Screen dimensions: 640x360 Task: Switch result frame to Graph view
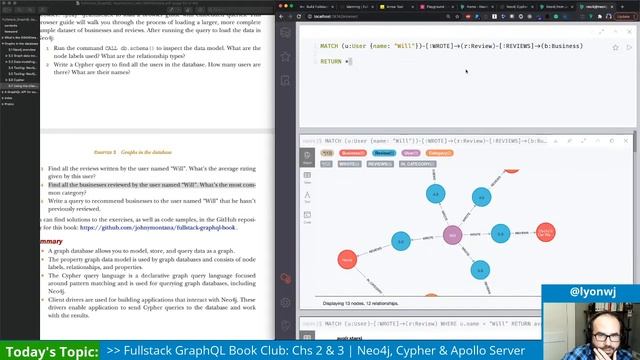tap(307, 158)
